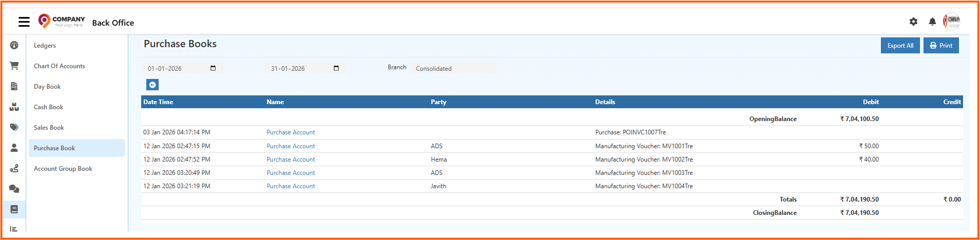This screenshot has height=240, width=980.
Task: Click the Export All button
Action: pos(900,46)
